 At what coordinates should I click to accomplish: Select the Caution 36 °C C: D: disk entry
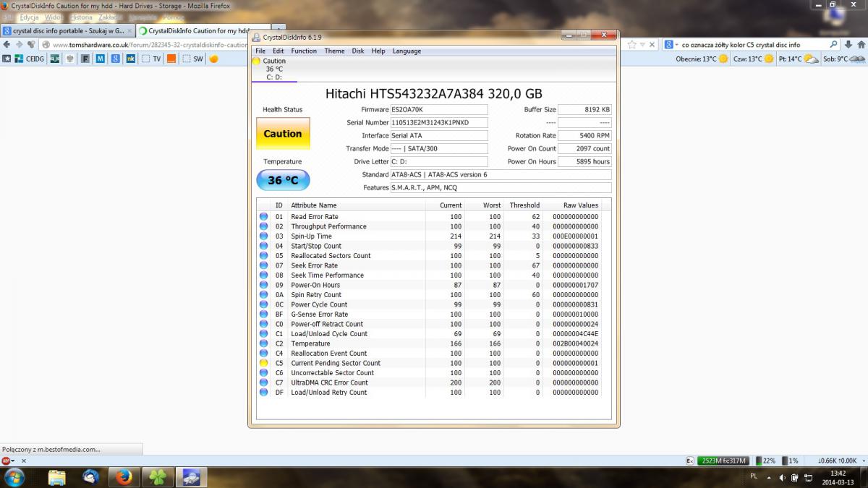point(273,69)
